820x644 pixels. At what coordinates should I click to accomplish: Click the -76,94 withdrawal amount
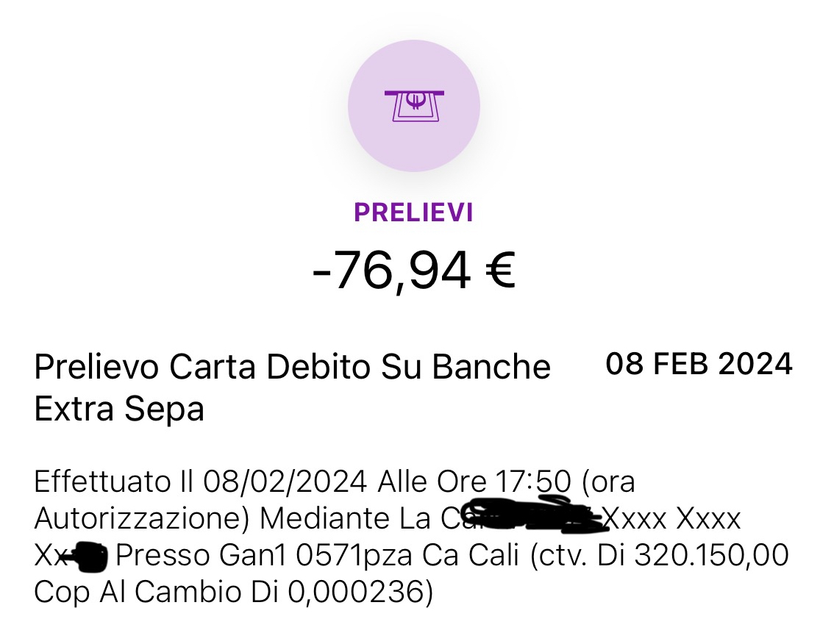pyautogui.click(x=391, y=271)
